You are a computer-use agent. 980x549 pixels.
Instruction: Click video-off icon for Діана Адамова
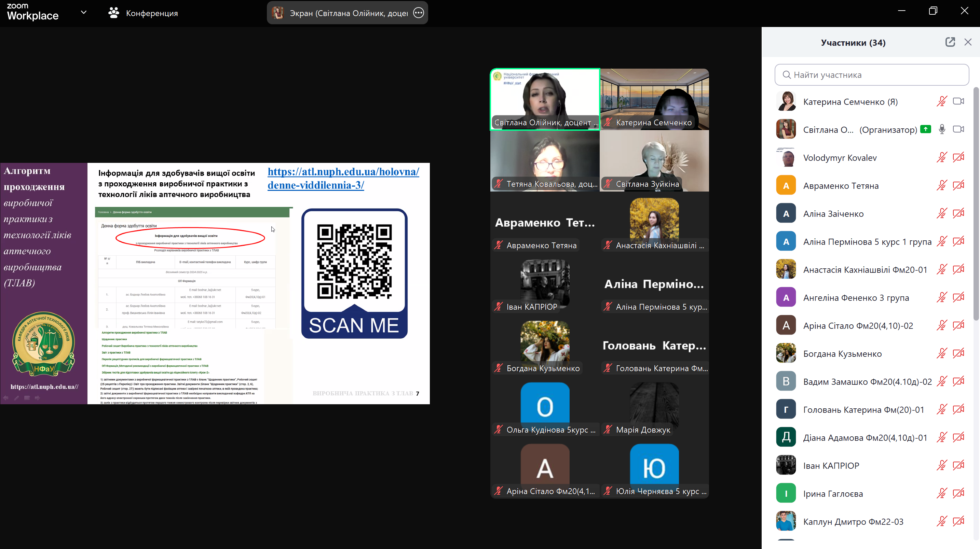[958, 438]
